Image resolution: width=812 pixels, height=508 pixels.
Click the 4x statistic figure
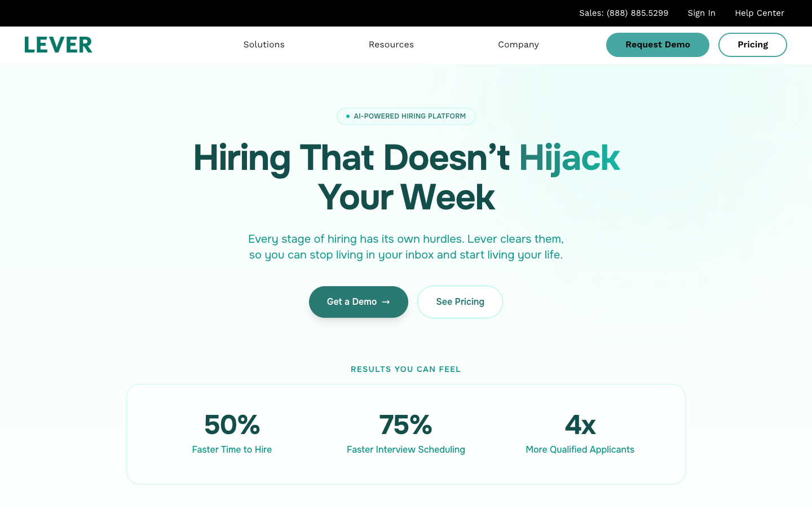point(580,424)
